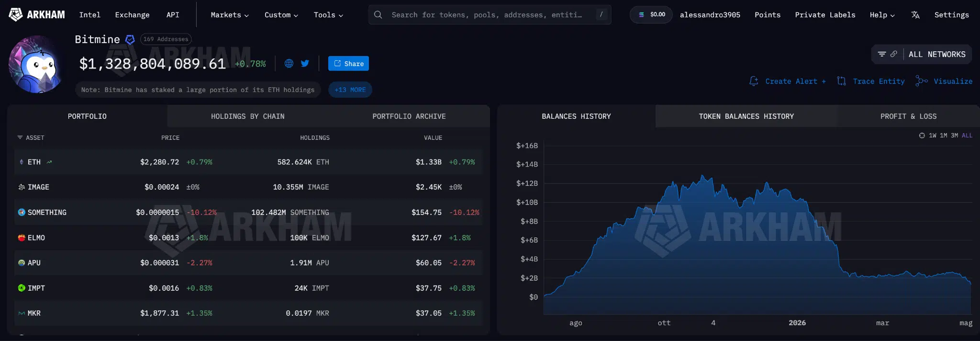
Task: Open the API page
Action: click(x=173, y=15)
